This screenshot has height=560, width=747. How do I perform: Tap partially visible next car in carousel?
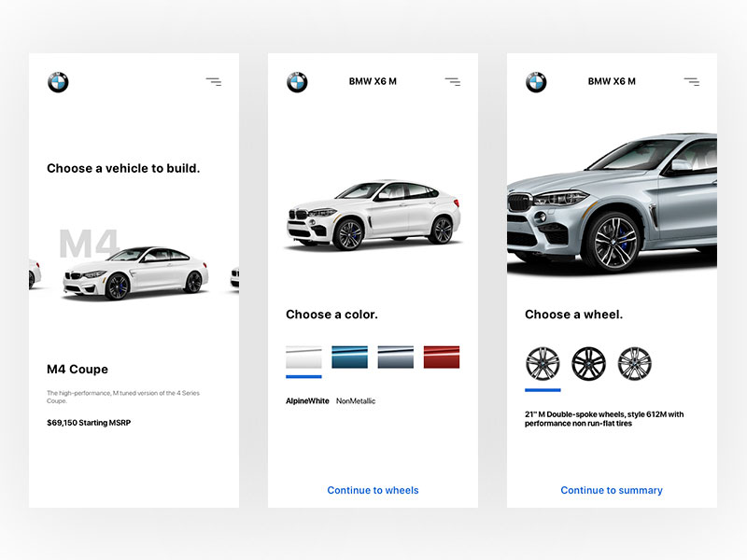click(235, 277)
